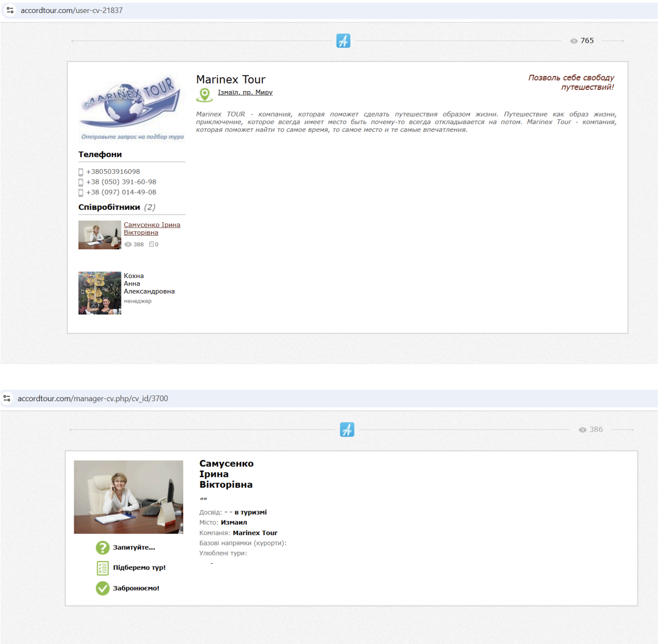Click the Marinex Tour company logo image
The image size is (659, 644).
coord(132,108)
